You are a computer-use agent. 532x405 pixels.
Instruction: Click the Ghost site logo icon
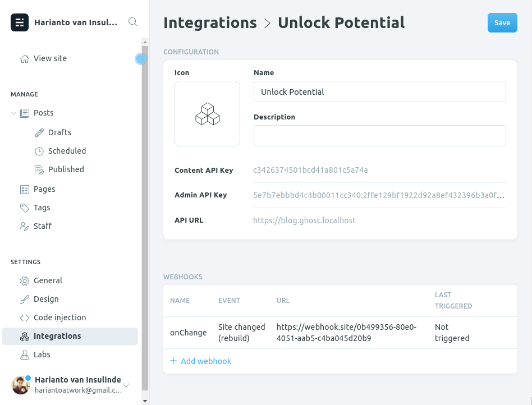pyautogui.click(x=20, y=22)
